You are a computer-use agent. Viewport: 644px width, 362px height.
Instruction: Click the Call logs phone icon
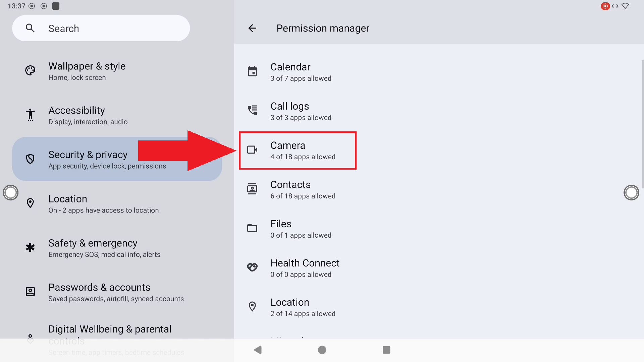(252, 111)
